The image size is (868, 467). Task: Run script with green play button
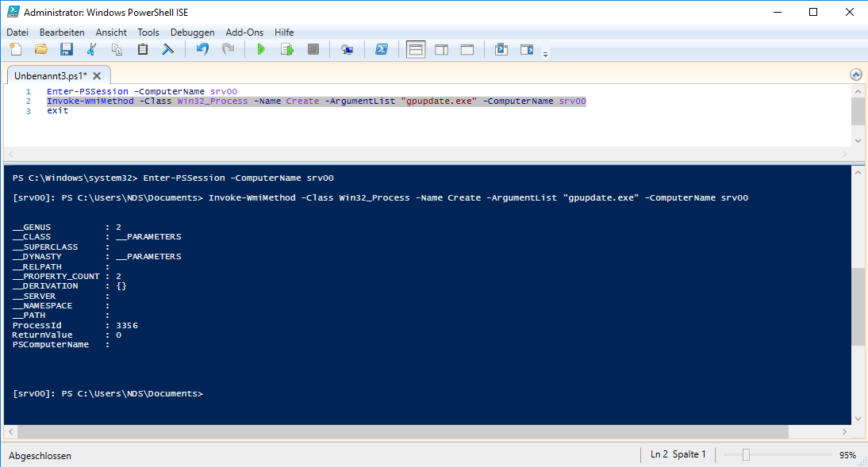[261, 50]
